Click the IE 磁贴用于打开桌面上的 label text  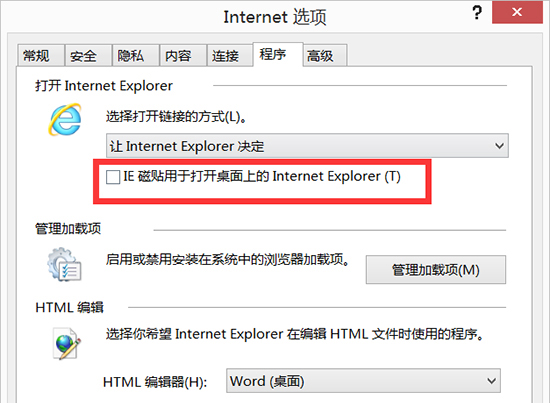click(196, 176)
